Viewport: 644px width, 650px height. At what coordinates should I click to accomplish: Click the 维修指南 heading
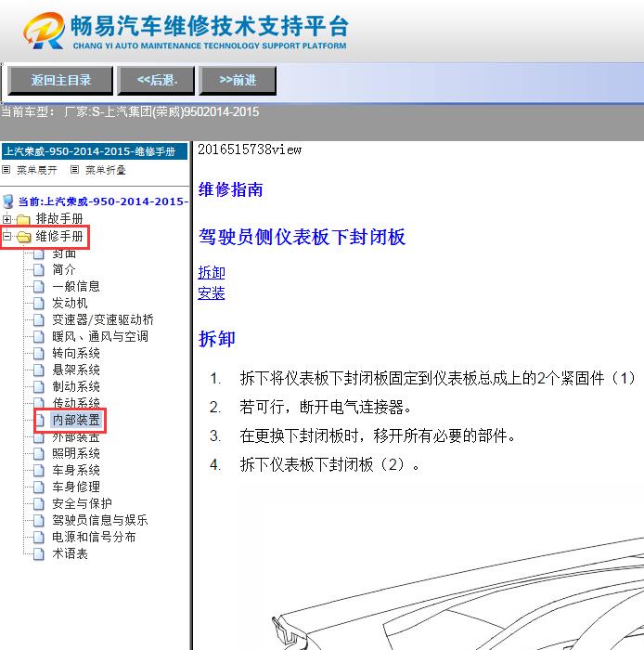[x=231, y=189]
